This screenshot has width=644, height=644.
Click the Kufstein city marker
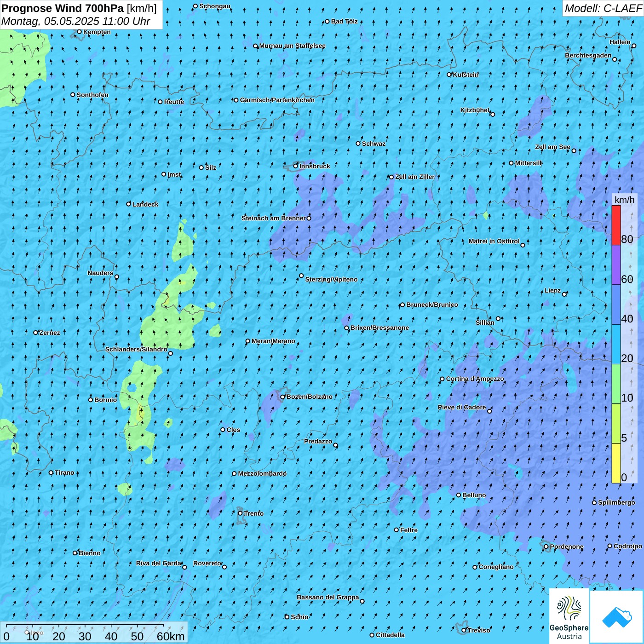[449, 75]
